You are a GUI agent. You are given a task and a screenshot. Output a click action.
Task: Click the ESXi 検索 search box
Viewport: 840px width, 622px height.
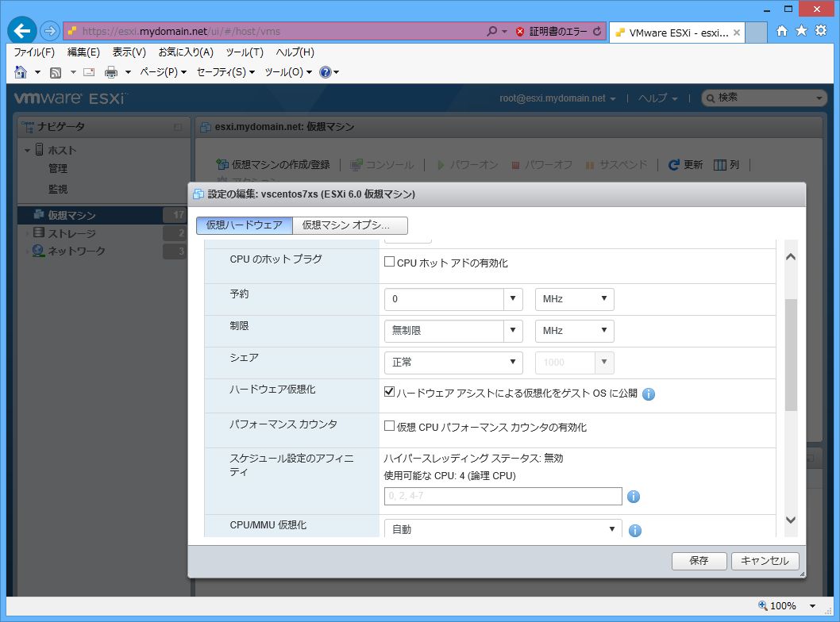pos(764,98)
